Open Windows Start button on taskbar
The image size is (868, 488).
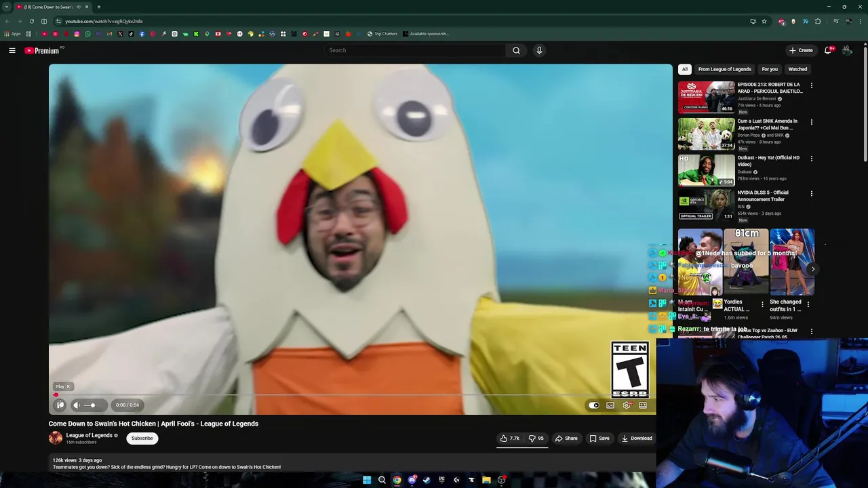[x=367, y=480]
